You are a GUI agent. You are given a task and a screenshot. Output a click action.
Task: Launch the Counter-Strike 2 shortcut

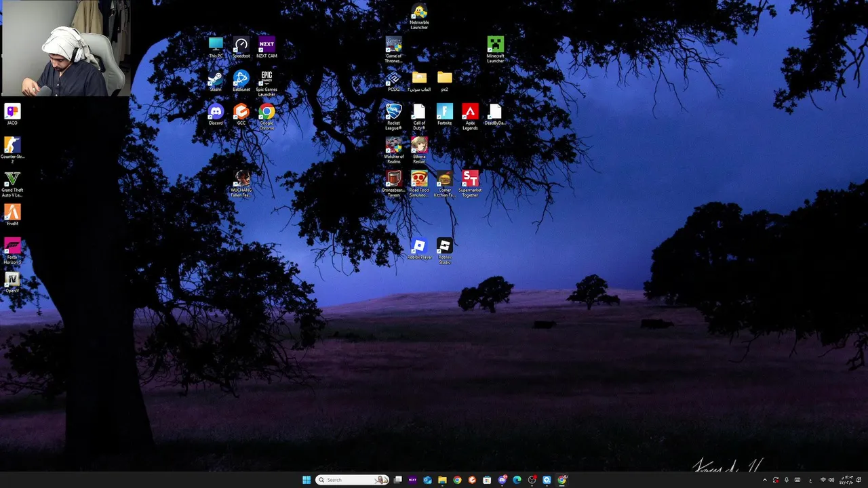12,150
